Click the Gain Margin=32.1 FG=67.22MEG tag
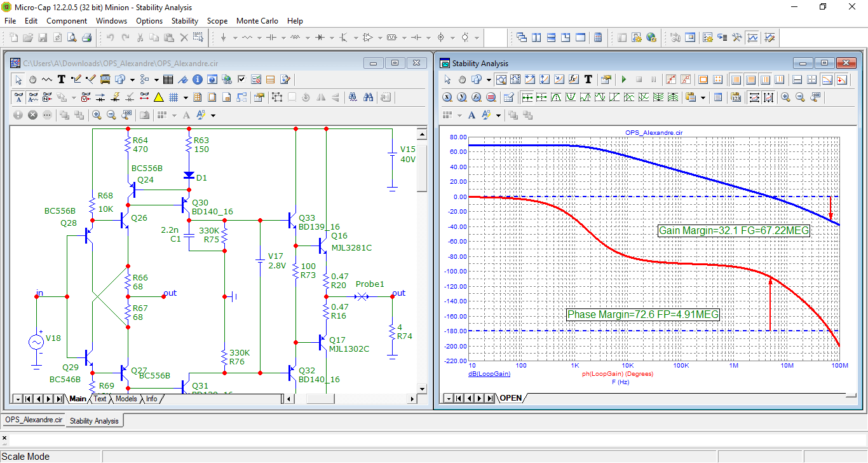Screen dimensions: 868x463 click(734, 230)
